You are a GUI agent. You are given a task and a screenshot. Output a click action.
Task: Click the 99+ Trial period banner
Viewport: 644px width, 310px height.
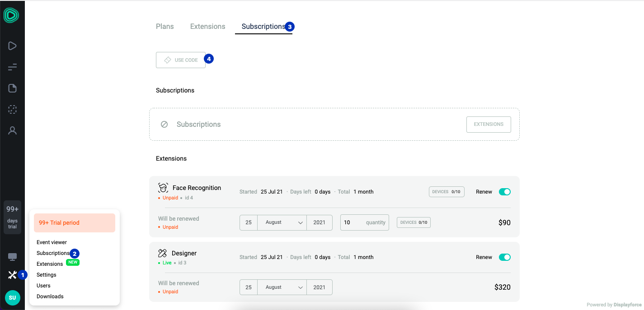(x=75, y=223)
